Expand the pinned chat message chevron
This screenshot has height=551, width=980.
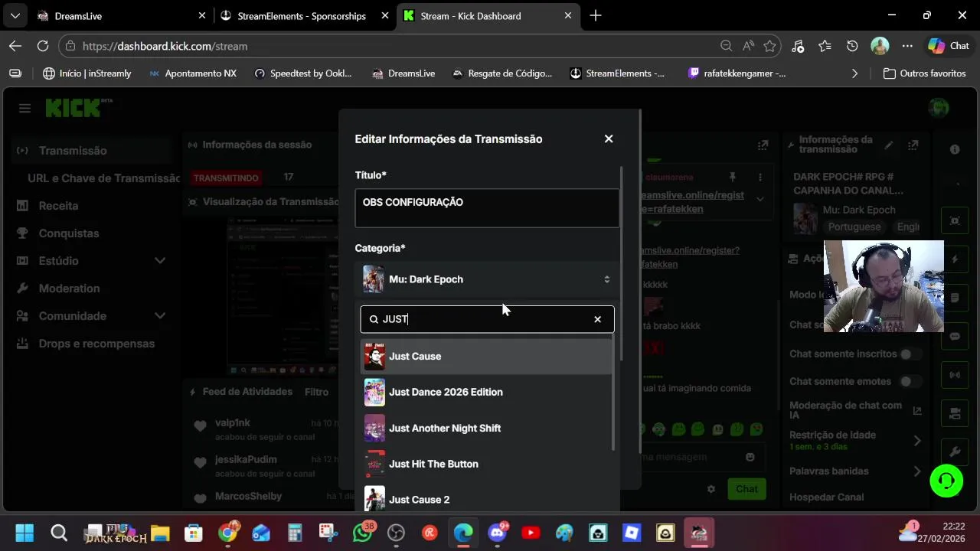[760, 199]
